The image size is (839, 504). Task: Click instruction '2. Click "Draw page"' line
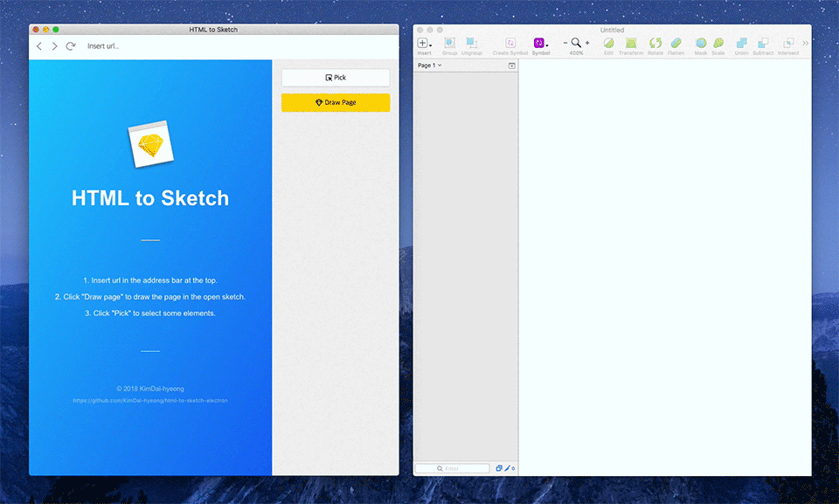(x=150, y=296)
